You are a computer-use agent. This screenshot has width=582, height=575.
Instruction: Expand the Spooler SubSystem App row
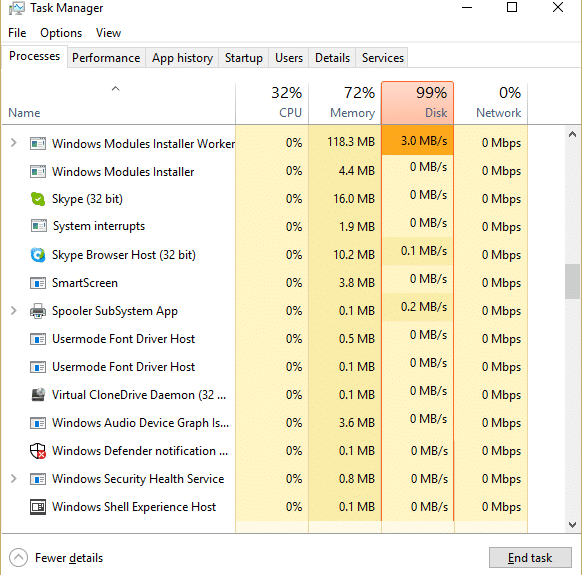tap(14, 311)
